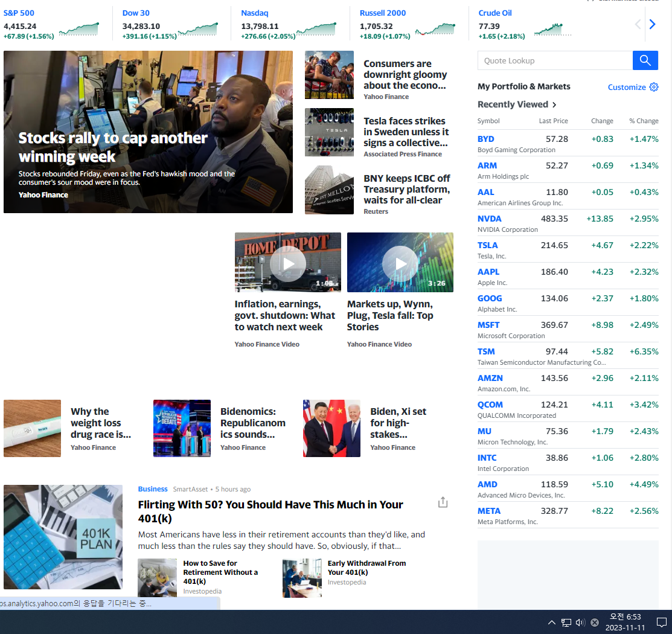Open the INTC ticker symbol
Screen dimensions: 672x634
pyautogui.click(x=487, y=458)
